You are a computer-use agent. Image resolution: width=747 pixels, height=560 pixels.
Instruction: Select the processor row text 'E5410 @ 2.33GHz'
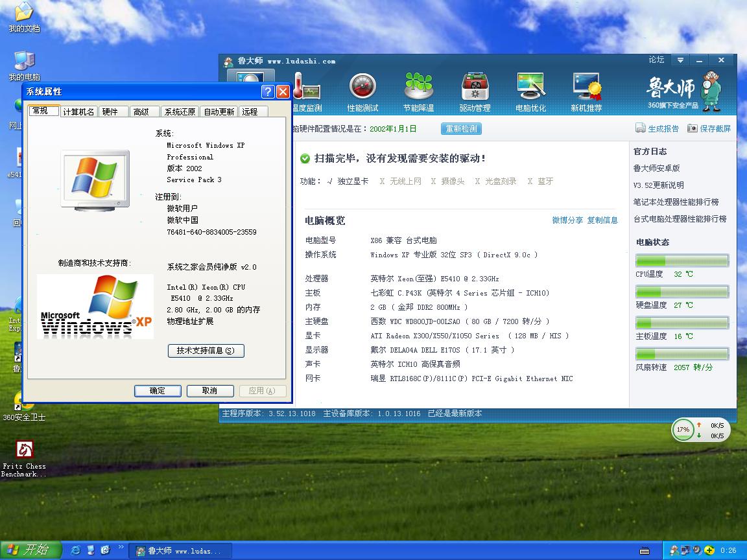tap(469, 279)
